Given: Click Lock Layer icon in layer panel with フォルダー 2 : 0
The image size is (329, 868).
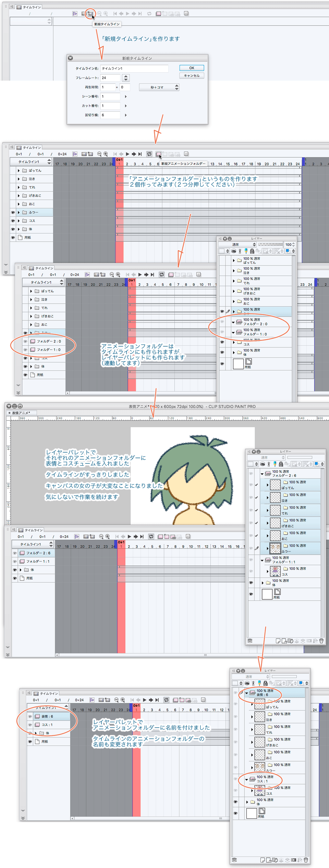Looking at the screenshot, I should tap(252, 251).
